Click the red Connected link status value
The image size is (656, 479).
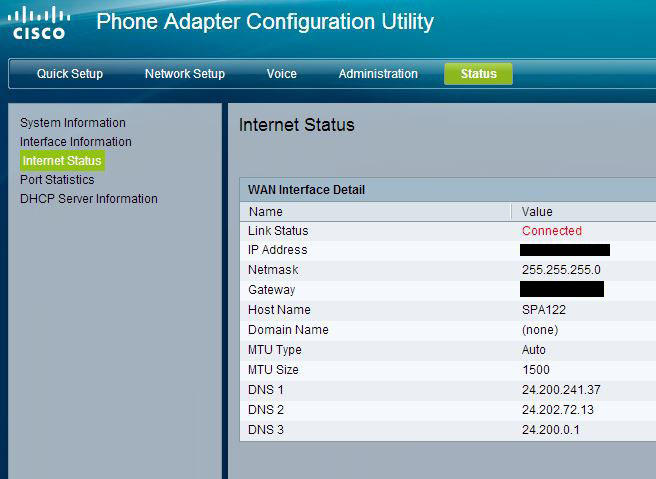click(x=551, y=231)
